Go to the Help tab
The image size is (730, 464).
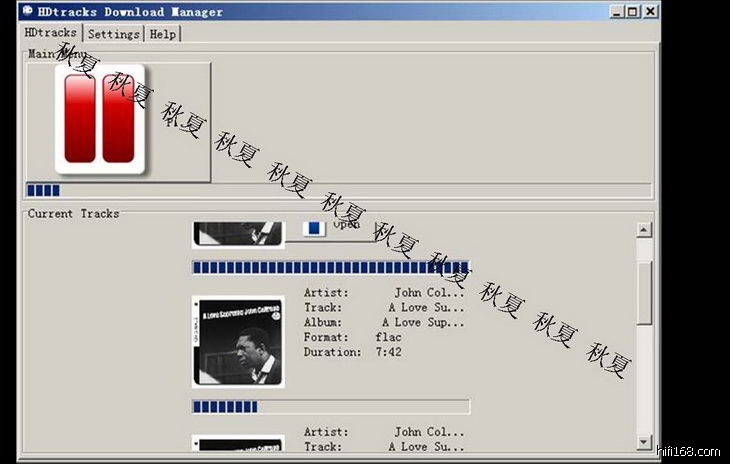click(x=162, y=34)
